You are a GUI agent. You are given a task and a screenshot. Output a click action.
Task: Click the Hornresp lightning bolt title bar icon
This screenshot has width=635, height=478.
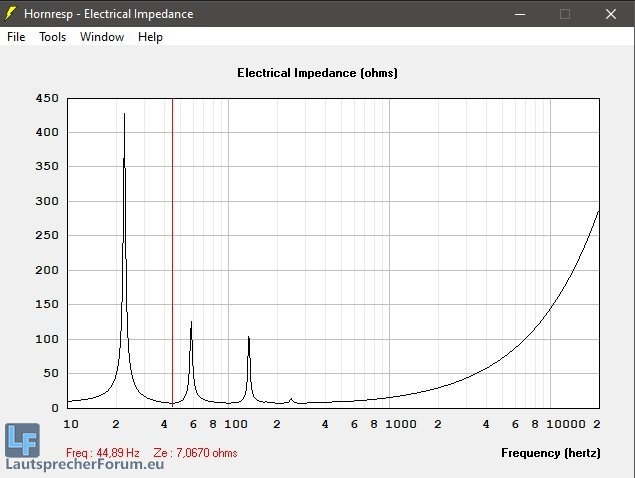[x=11, y=14]
